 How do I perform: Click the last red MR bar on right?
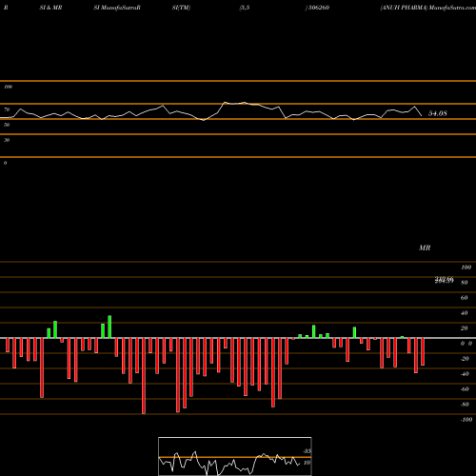423,351
